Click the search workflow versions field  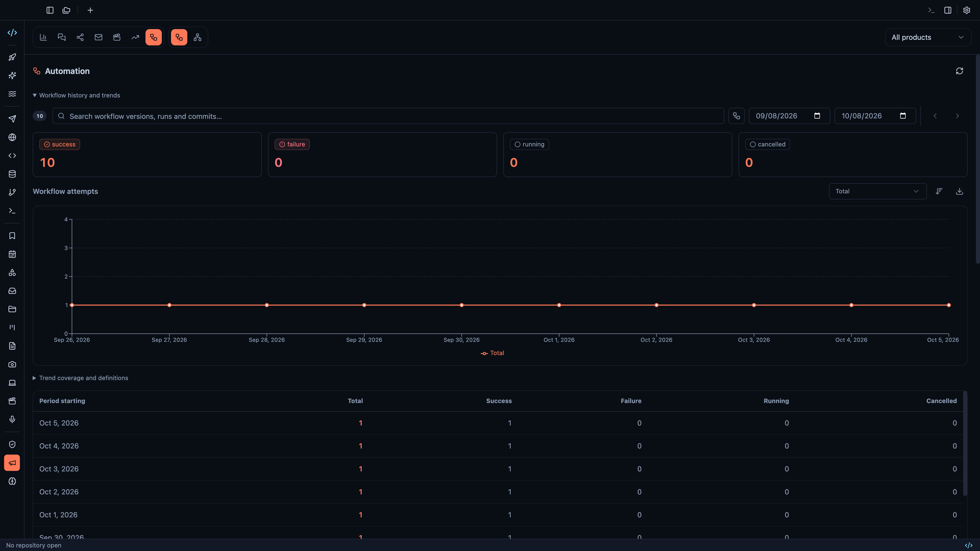coord(388,116)
